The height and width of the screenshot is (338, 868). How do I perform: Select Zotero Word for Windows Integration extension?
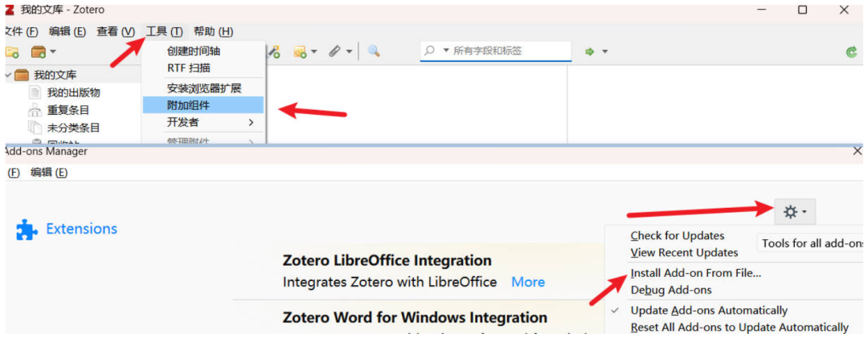click(415, 318)
